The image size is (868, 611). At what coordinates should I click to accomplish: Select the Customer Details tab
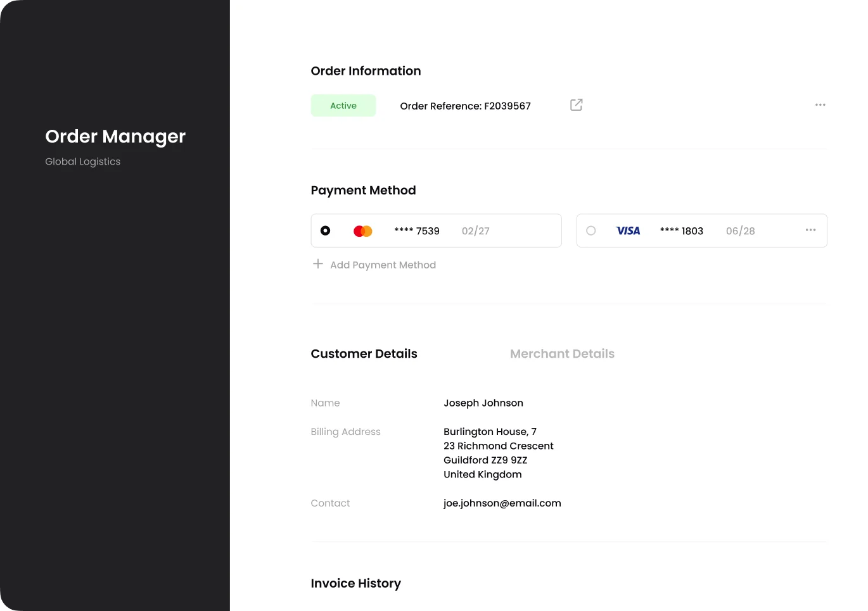(x=364, y=354)
